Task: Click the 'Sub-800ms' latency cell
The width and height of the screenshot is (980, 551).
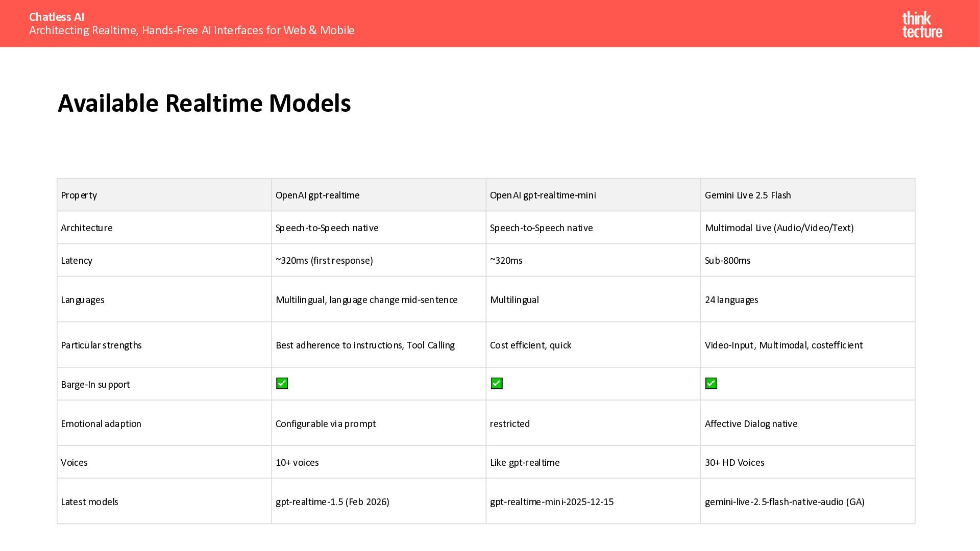Action: (727, 261)
